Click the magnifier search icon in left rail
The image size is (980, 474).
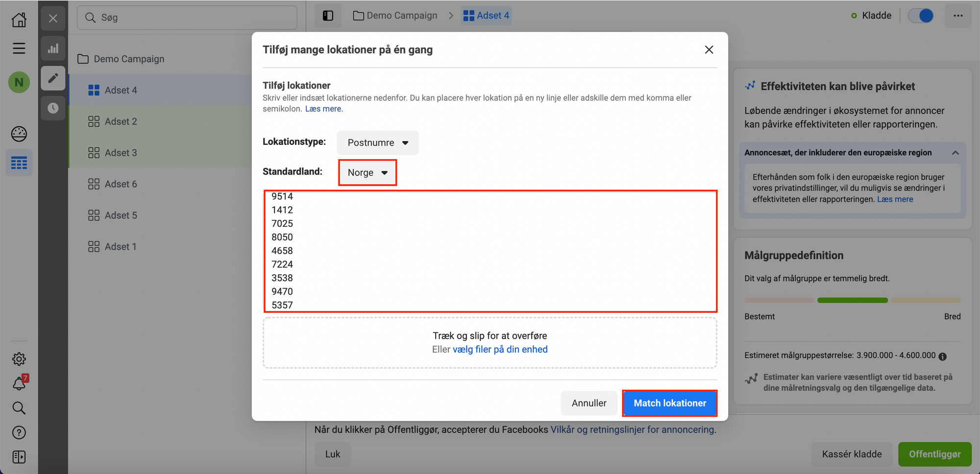19,408
